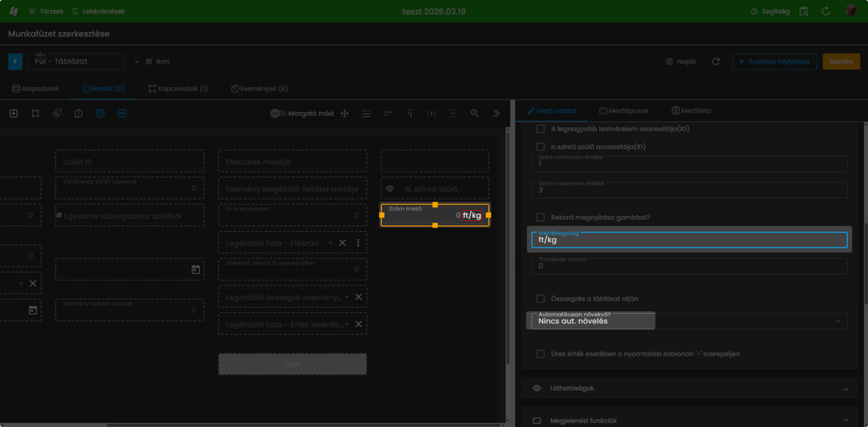This screenshot has height=427, width=868.
Task: Click the distribute vertically icon
Action: 453,114
